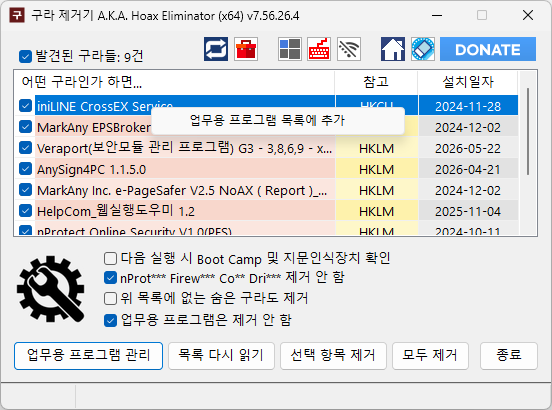Click the 2025-11-04 install date cell
The width and height of the screenshot is (552, 410).
(x=468, y=211)
